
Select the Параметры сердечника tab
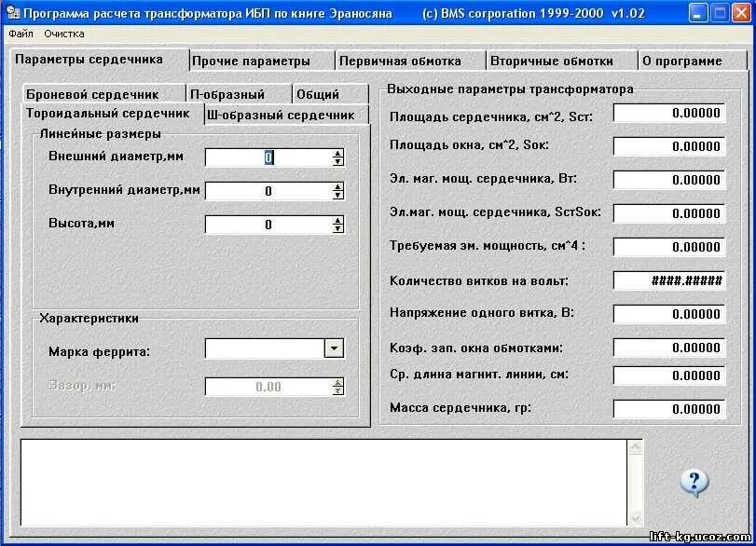[100, 60]
